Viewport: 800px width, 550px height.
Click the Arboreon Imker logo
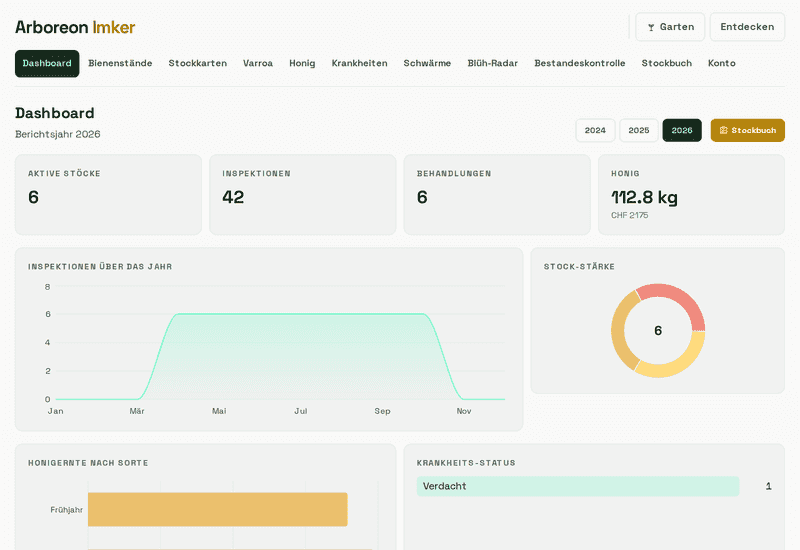pyautogui.click(x=75, y=27)
